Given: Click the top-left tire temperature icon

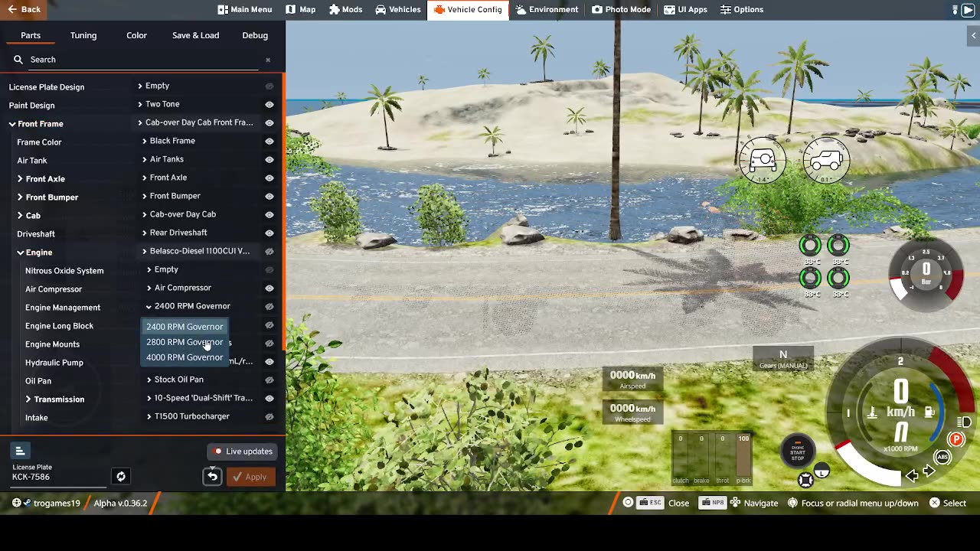Looking at the screenshot, I should [810, 246].
